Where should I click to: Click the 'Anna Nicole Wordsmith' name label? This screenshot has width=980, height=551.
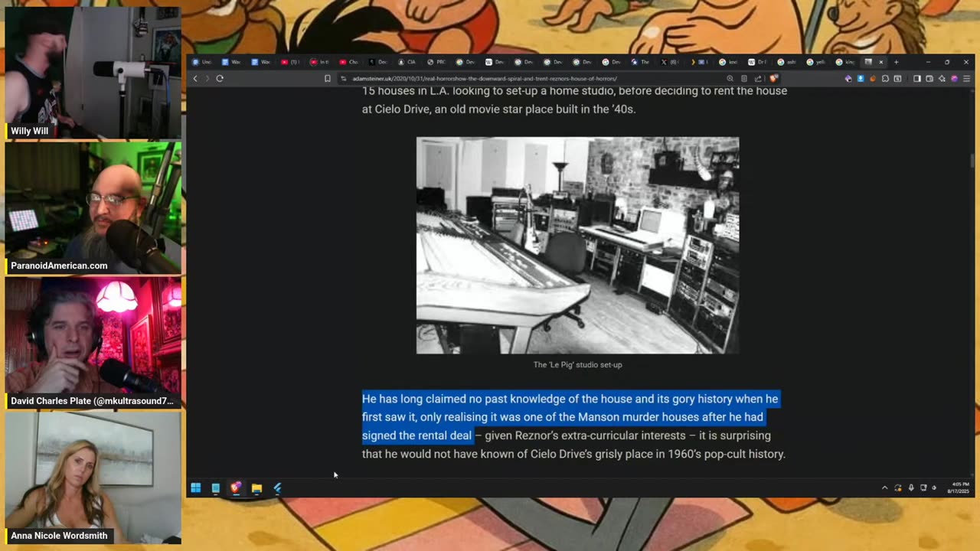[x=59, y=536]
